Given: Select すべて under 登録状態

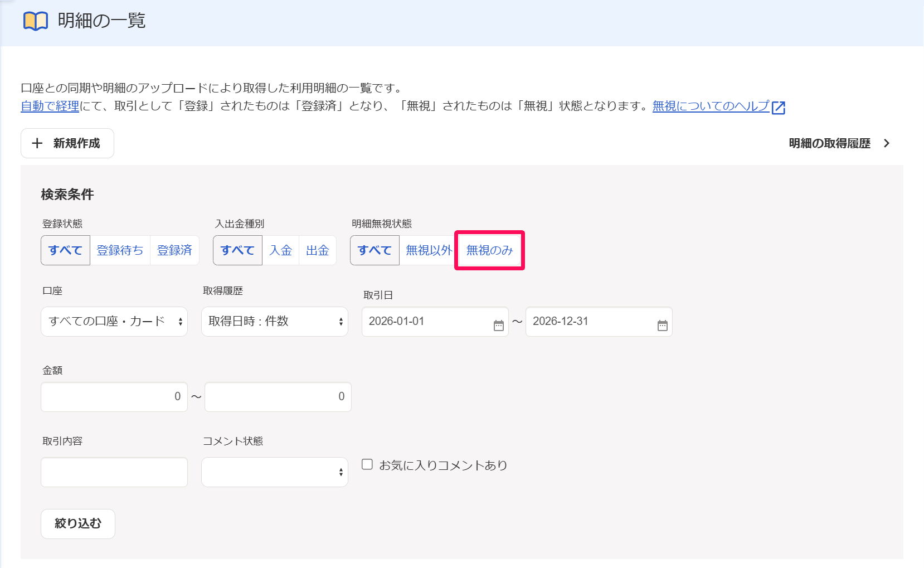Looking at the screenshot, I should coord(65,250).
